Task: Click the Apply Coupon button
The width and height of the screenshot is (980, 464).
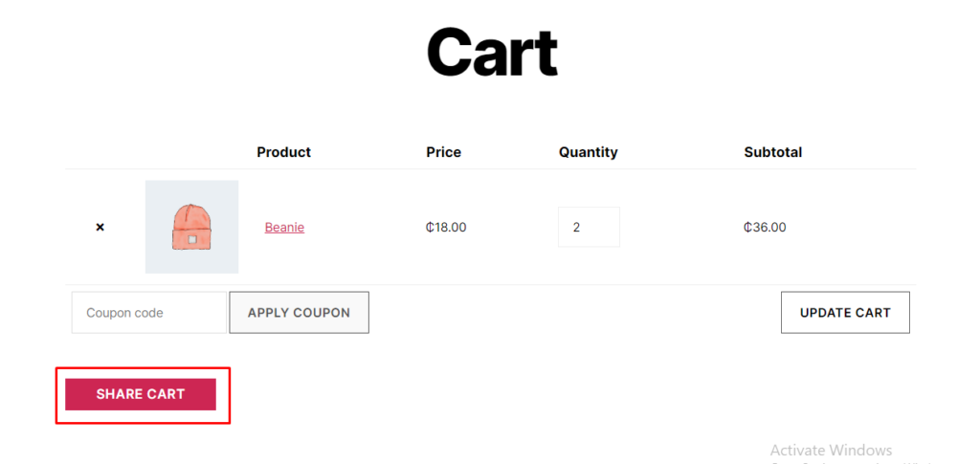Action: click(299, 312)
